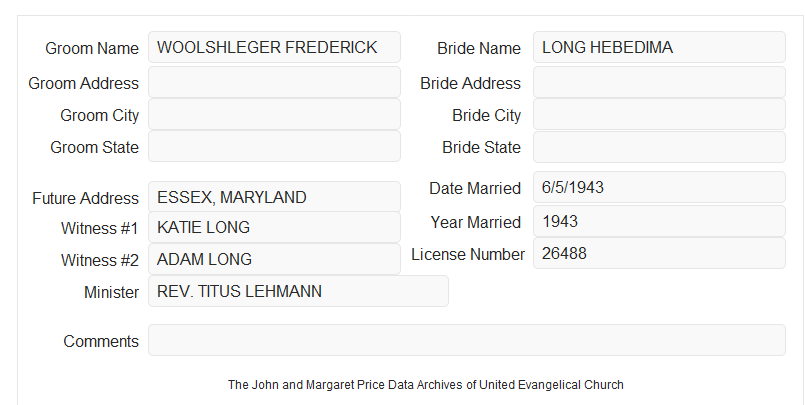The image size is (805, 405).
Task: Focus the wide Comments text field
Action: (x=467, y=340)
